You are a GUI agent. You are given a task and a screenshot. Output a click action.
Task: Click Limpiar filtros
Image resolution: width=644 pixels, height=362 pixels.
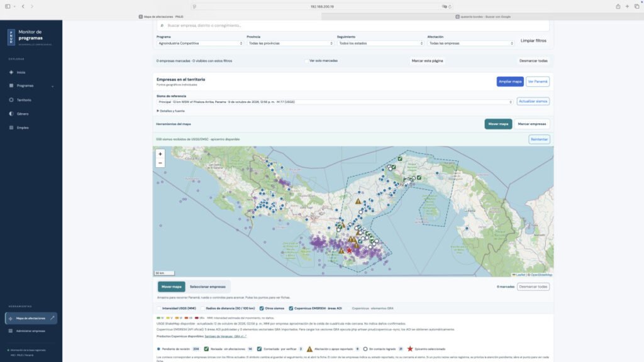click(x=533, y=41)
